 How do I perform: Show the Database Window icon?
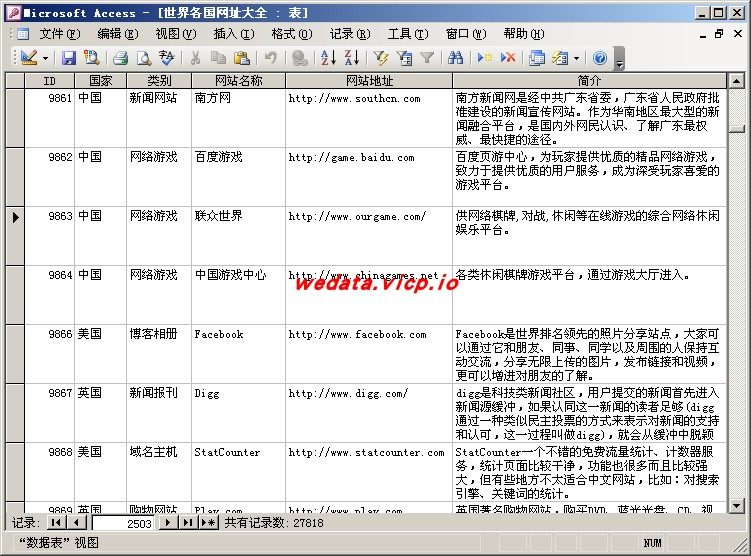point(537,58)
